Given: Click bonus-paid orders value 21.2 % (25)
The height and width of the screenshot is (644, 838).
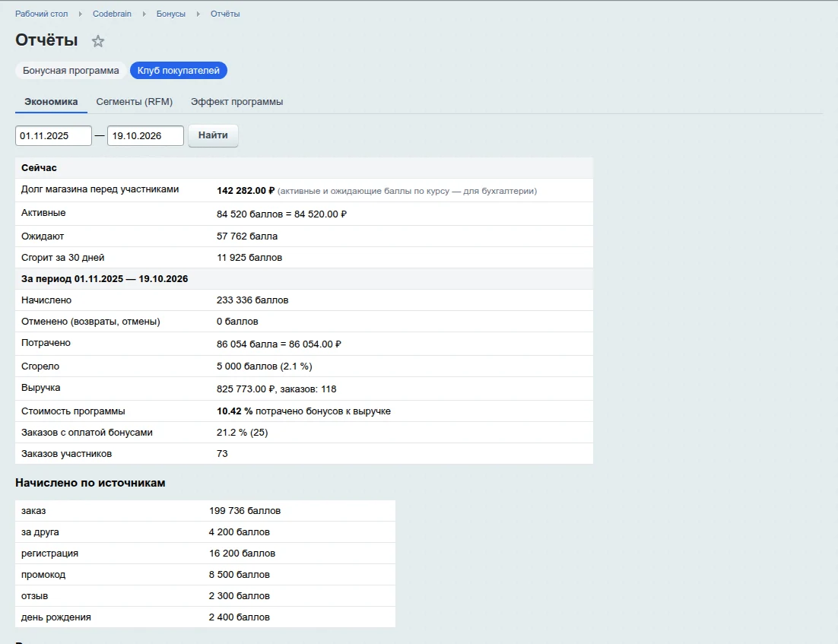Looking at the screenshot, I should (x=242, y=433).
